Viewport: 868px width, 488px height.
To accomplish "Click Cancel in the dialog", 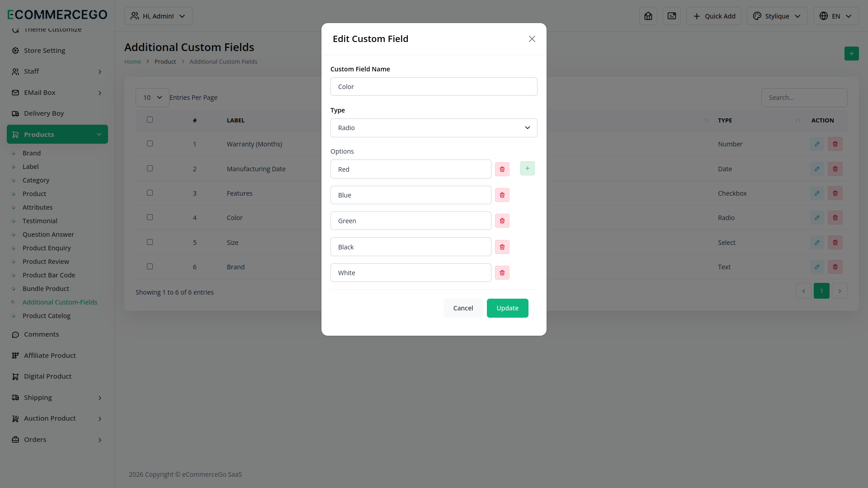I will click(x=463, y=308).
